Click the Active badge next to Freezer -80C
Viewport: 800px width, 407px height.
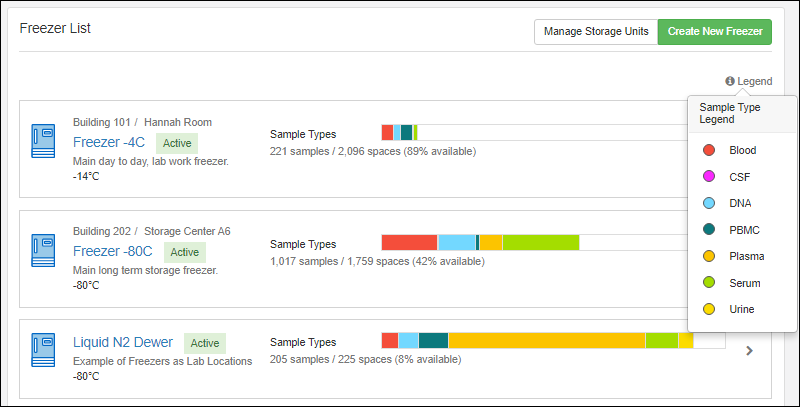(185, 252)
